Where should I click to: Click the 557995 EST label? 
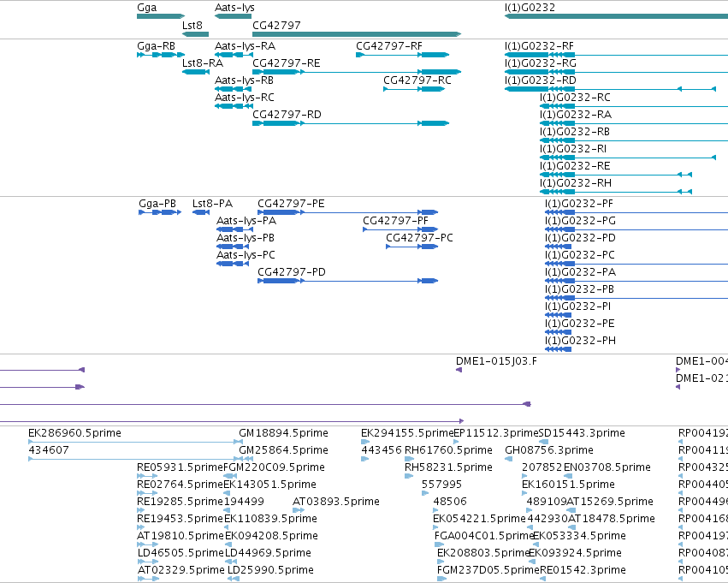pyautogui.click(x=441, y=485)
